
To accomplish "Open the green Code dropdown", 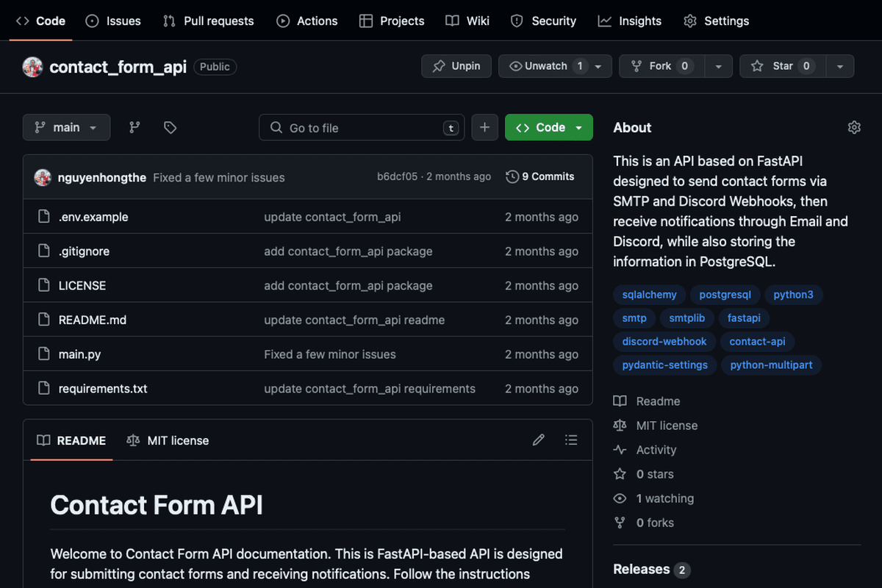I will [x=548, y=127].
